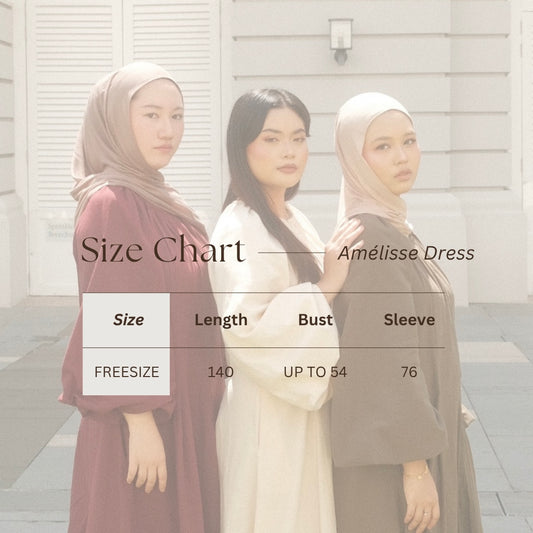Click the gold bracelet on right model

pyautogui.click(x=417, y=475)
